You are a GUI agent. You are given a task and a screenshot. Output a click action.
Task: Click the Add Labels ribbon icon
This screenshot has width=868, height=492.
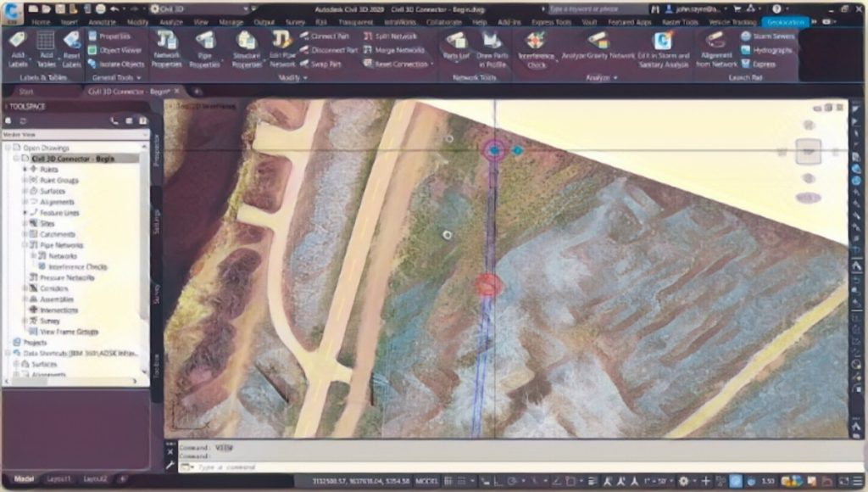[x=18, y=48]
